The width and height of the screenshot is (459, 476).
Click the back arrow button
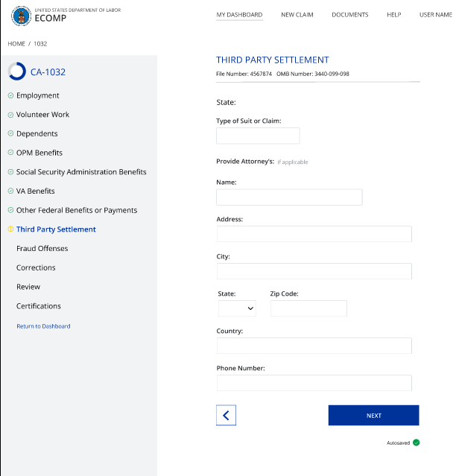pyautogui.click(x=226, y=416)
